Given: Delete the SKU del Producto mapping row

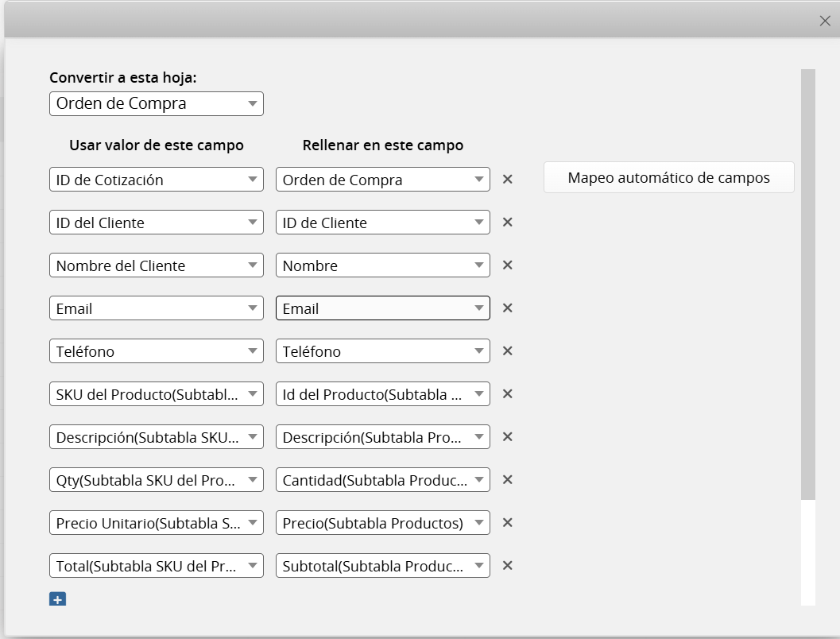Looking at the screenshot, I should tap(508, 394).
